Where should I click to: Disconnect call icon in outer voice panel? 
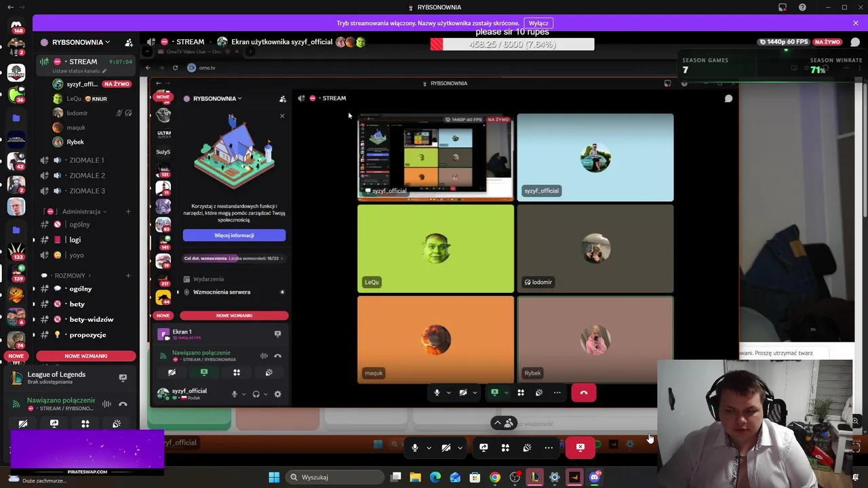[x=123, y=405]
